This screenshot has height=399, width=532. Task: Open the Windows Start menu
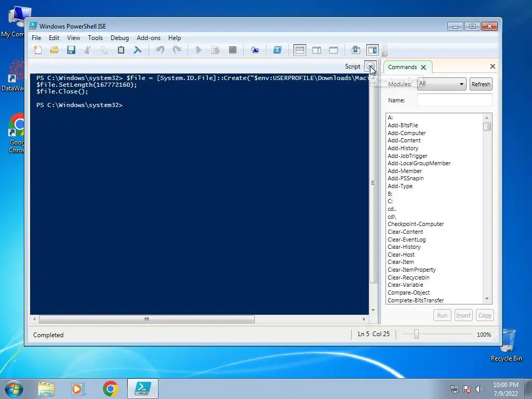[x=14, y=389]
